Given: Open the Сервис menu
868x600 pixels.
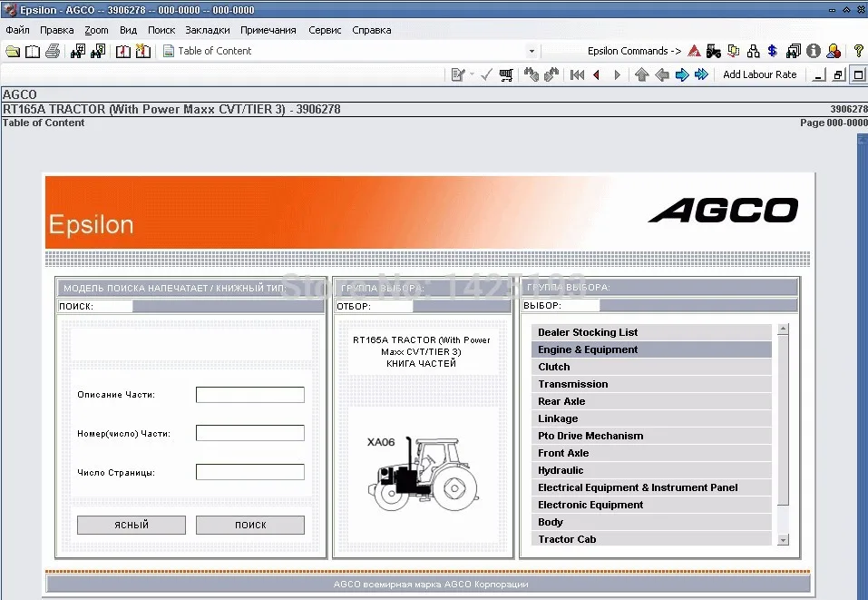Looking at the screenshot, I should (x=325, y=29).
